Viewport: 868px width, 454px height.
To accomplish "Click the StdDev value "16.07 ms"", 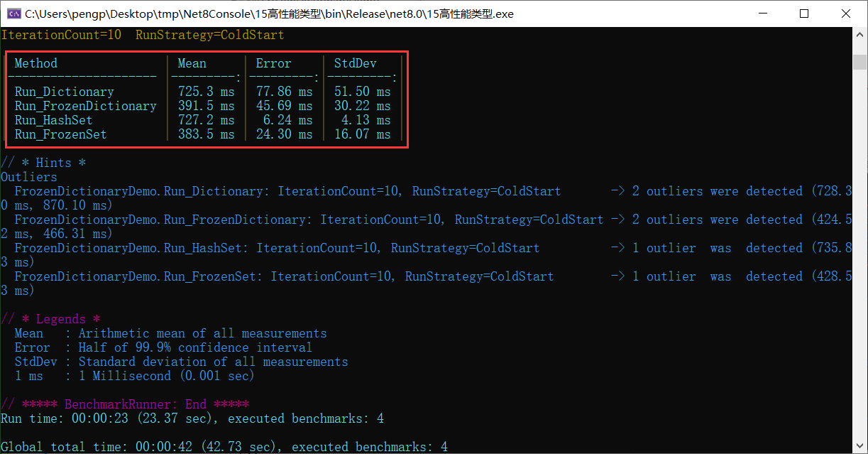I will coord(362,134).
